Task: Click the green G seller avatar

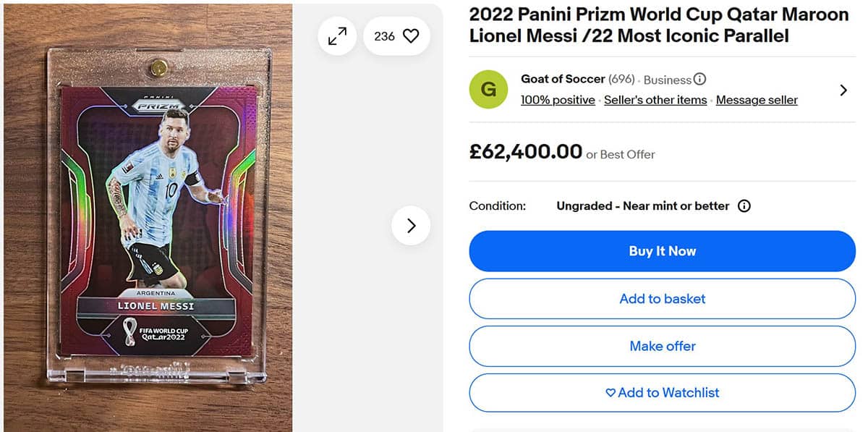Action: point(488,90)
